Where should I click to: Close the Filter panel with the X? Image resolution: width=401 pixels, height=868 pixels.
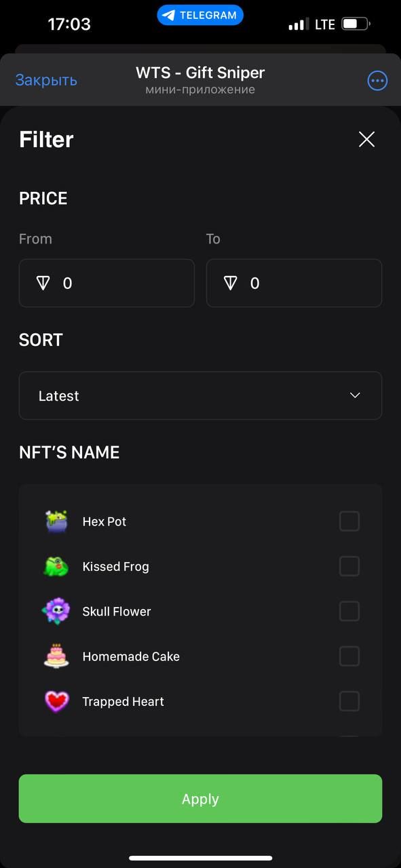366,140
